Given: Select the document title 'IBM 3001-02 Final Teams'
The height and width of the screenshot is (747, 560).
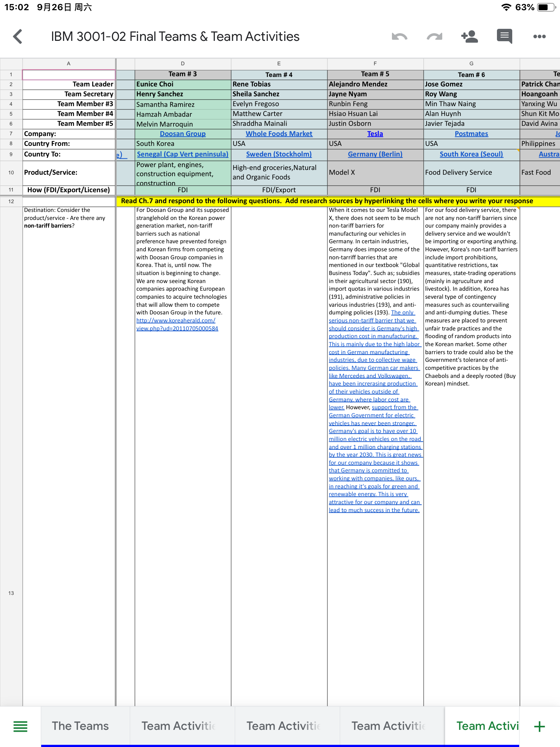Looking at the screenshot, I should (175, 36).
